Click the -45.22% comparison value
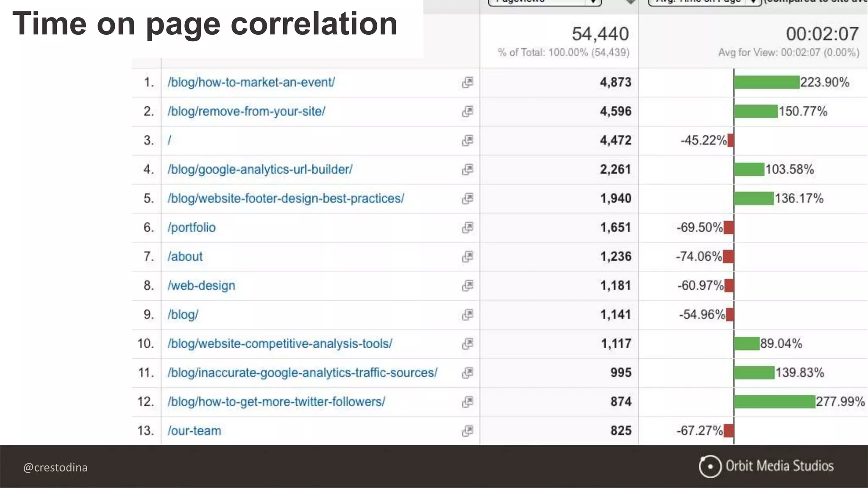This screenshot has height=488, width=868. (704, 140)
